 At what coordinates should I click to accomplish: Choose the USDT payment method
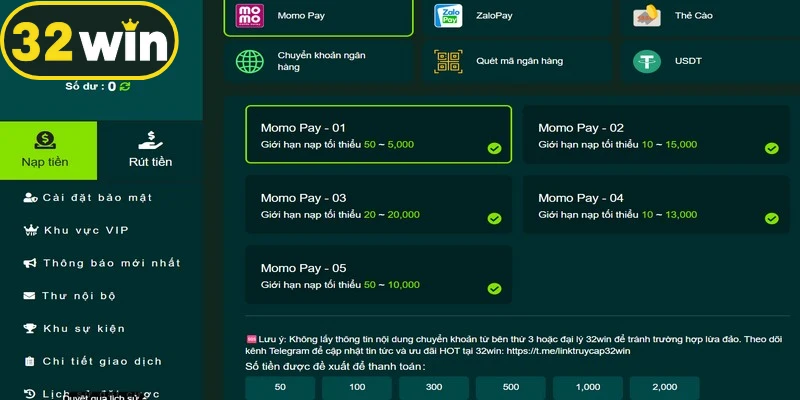pyautogui.click(x=710, y=62)
